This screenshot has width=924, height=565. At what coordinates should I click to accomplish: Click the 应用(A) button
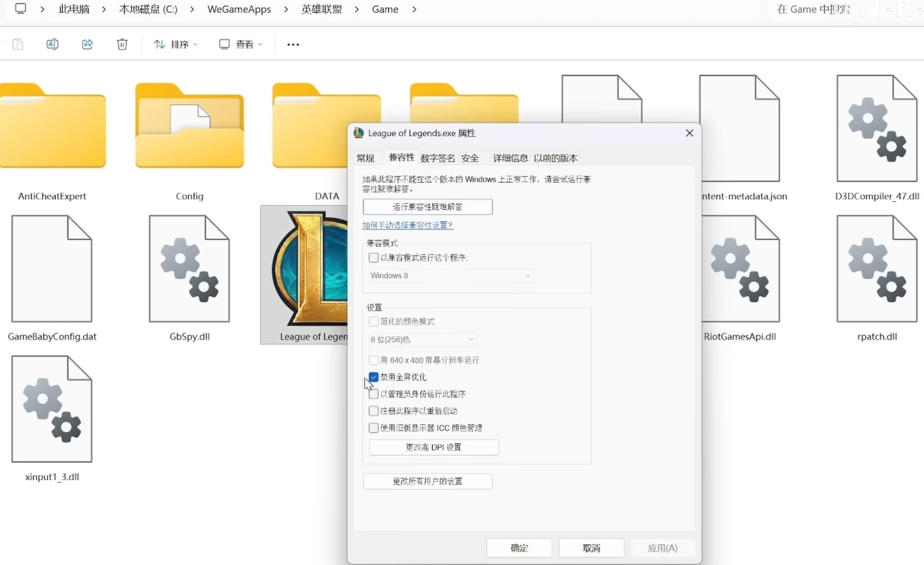click(x=663, y=548)
